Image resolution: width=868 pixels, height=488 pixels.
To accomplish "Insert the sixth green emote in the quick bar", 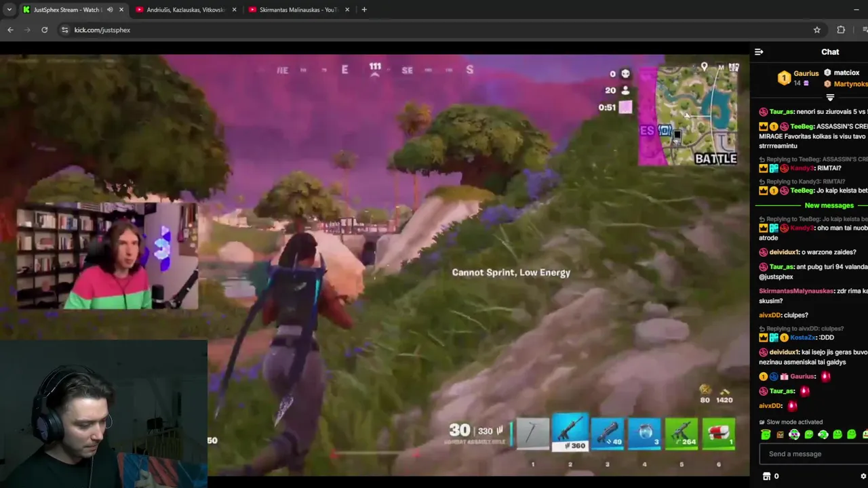I will [x=837, y=434].
